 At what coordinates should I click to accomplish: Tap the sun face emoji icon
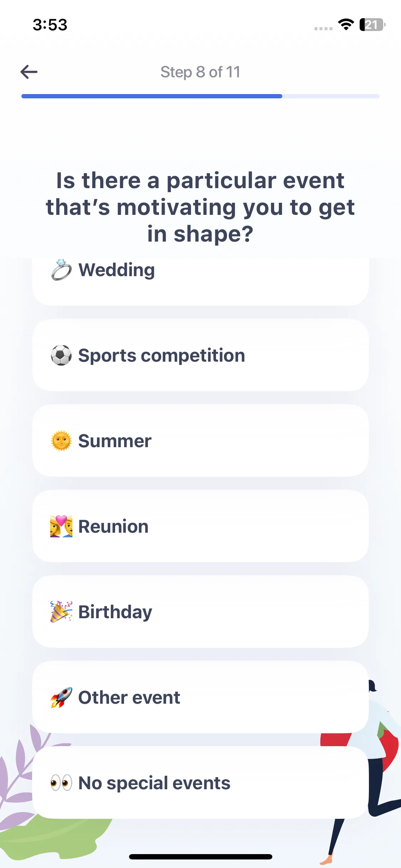tap(61, 441)
